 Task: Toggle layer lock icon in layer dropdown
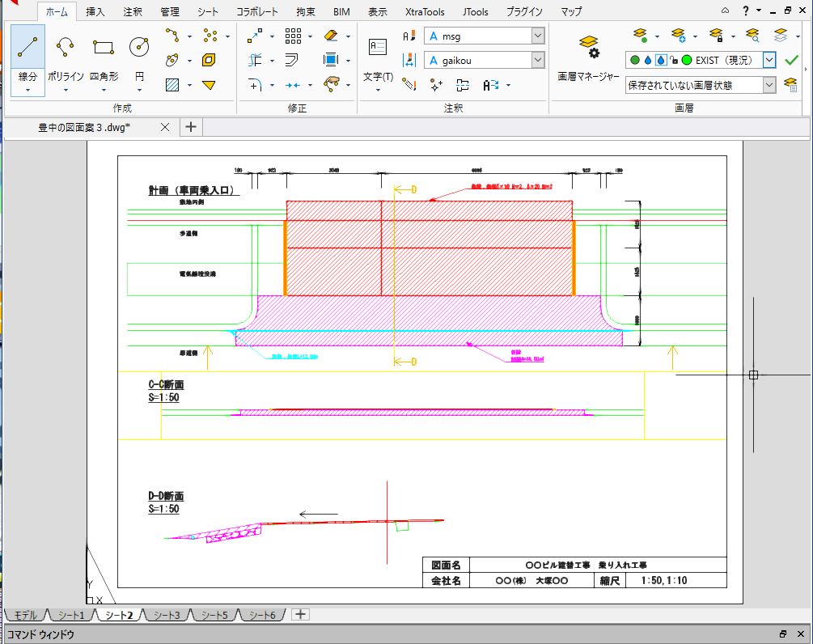point(674,61)
